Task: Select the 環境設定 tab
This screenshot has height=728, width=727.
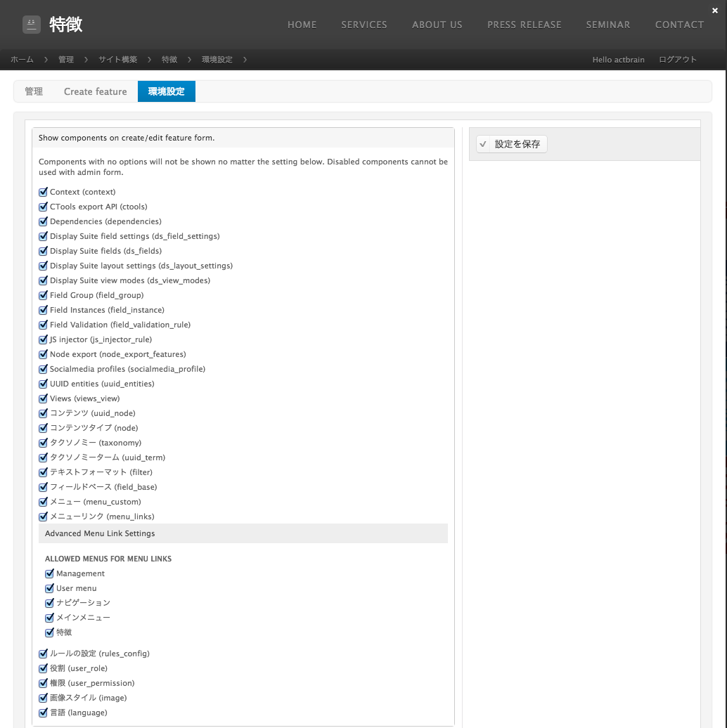Action: (167, 91)
